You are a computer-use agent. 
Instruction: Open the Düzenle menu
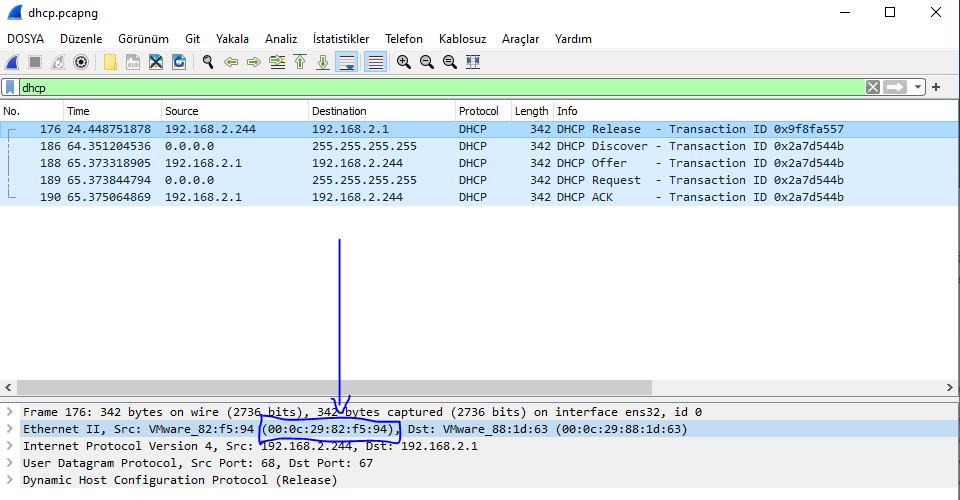pyautogui.click(x=81, y=39)
